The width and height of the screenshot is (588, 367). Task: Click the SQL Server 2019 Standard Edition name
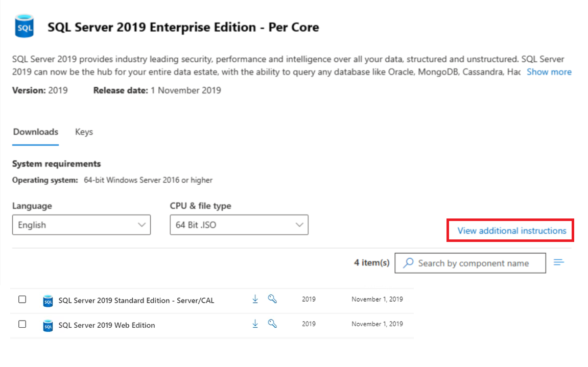click(136, 300)
